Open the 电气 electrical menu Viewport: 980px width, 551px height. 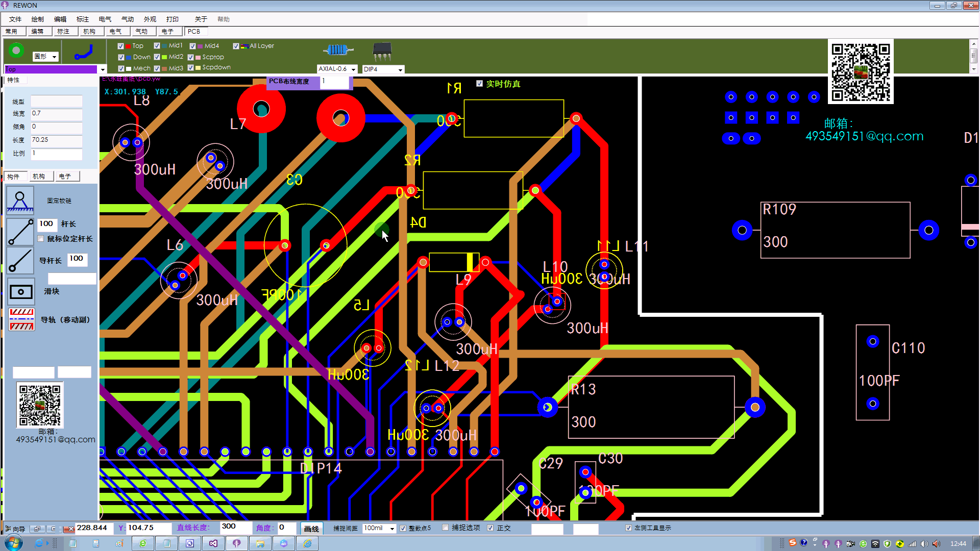pyautogui.click(x=105, y=19)
